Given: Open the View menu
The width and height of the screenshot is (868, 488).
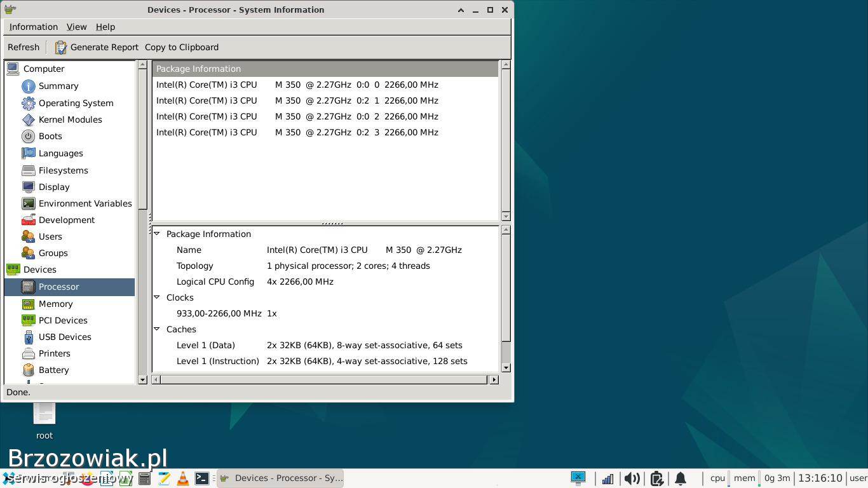Looking at the screenshot, I should coord(76,27).
